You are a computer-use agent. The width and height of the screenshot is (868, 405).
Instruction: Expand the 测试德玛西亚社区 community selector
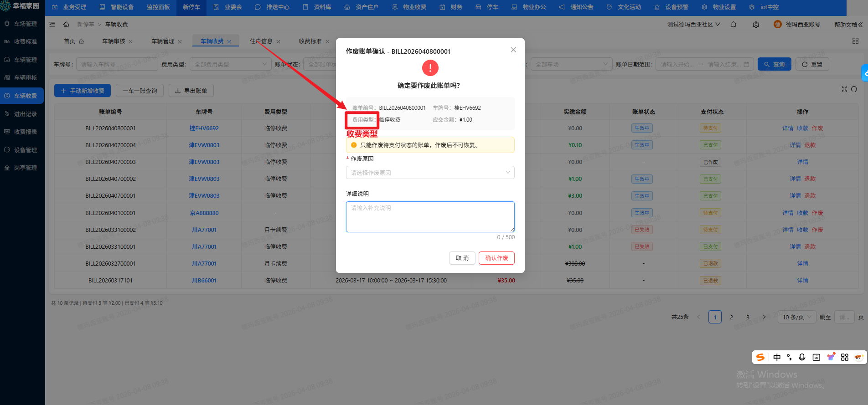pos(693,25)
